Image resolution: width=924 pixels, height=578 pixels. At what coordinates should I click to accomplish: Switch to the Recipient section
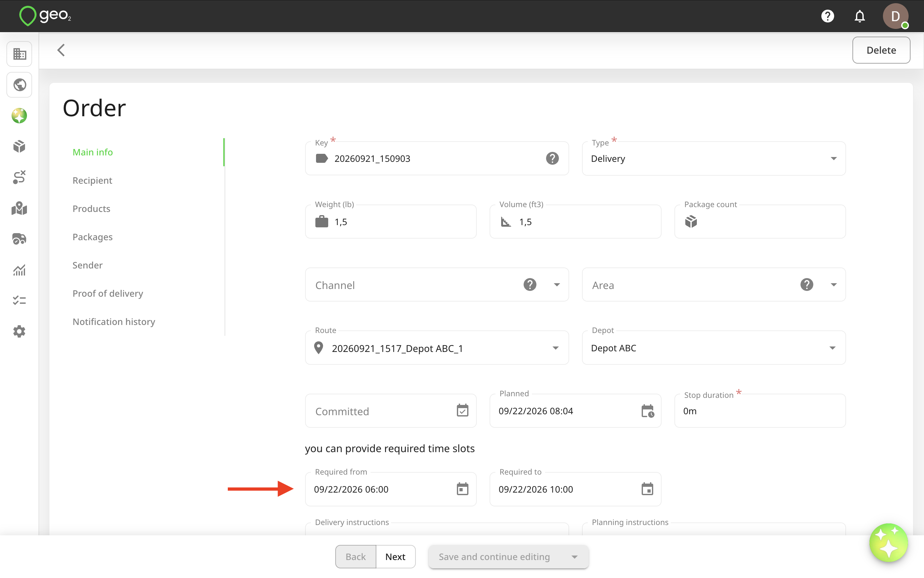[92, 180]
